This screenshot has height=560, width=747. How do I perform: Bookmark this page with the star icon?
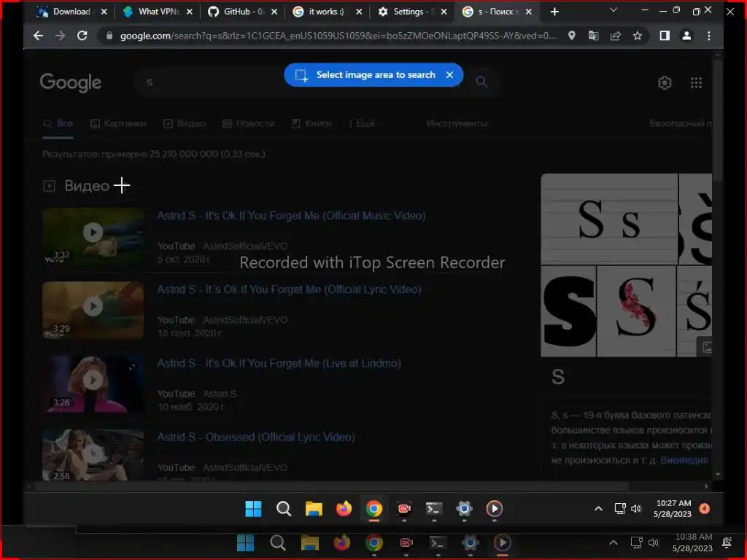tap(638, 36)
